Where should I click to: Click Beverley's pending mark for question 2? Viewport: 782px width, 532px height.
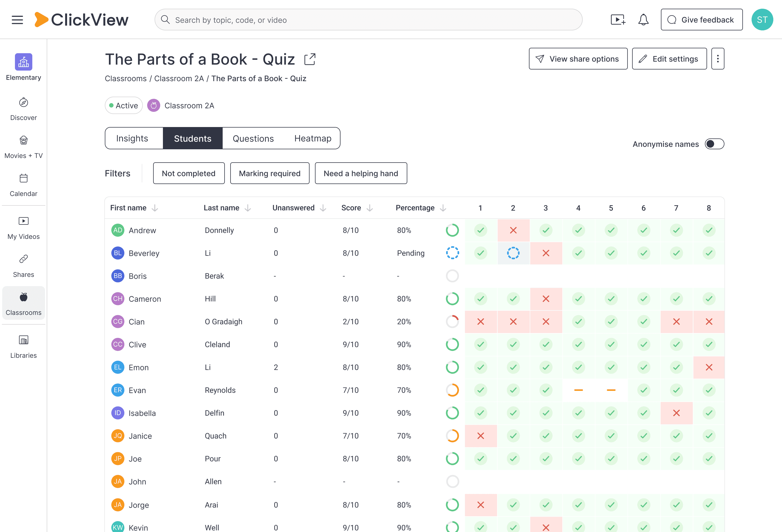pyautogui.click(x=513, y=253)
